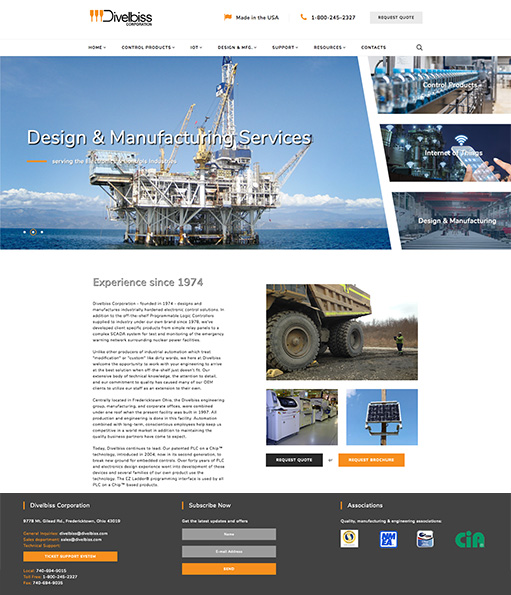Expand the Design & Mfg. menu
The height and width of the screenshot is (595, 511).
point(237,47)
